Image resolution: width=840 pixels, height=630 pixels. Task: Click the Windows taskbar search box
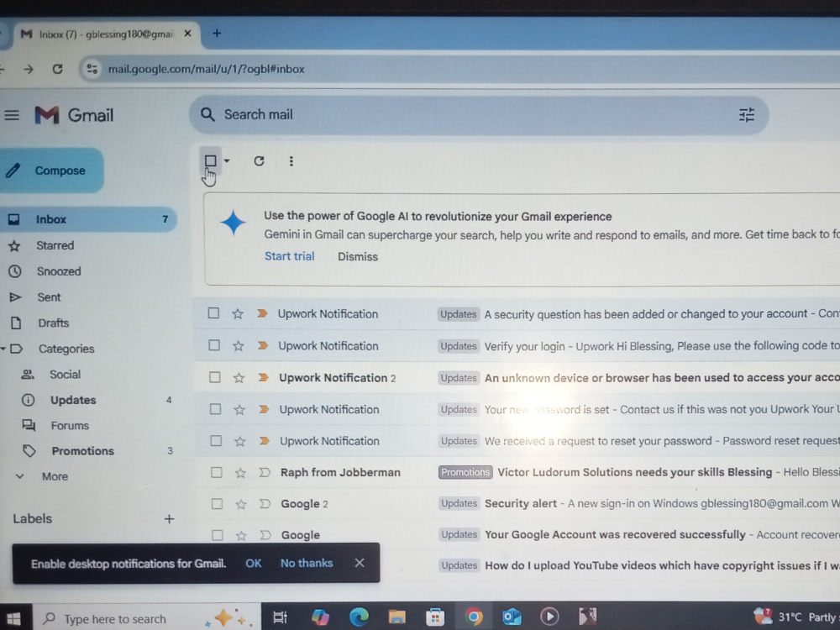(147, 619)
